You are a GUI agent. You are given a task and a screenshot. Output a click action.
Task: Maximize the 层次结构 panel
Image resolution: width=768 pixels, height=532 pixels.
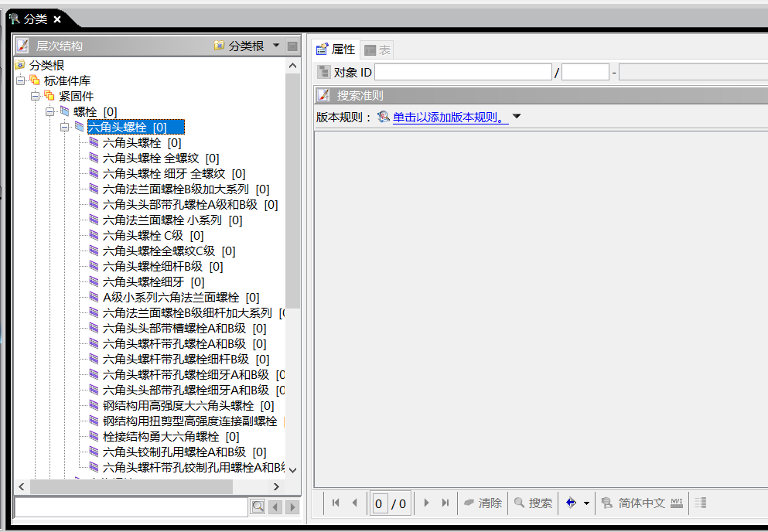[292, 46]
